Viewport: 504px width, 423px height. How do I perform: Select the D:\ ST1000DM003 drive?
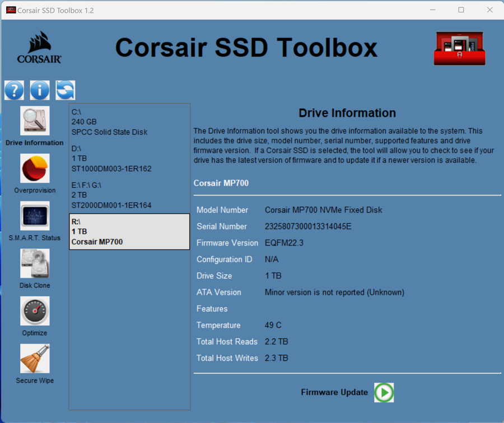tap(129, 159)
